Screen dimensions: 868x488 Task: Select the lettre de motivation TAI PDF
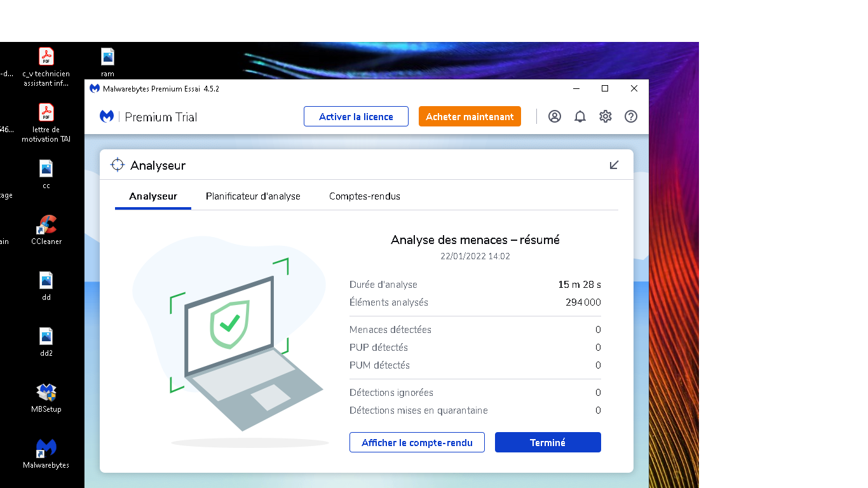(x=46, y=123)
